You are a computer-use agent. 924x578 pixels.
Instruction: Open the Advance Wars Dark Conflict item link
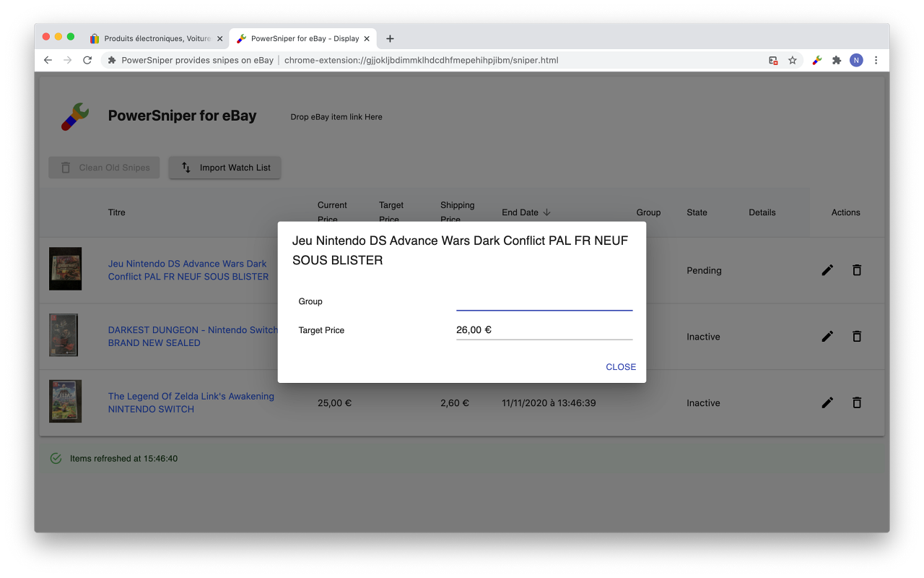188,270
